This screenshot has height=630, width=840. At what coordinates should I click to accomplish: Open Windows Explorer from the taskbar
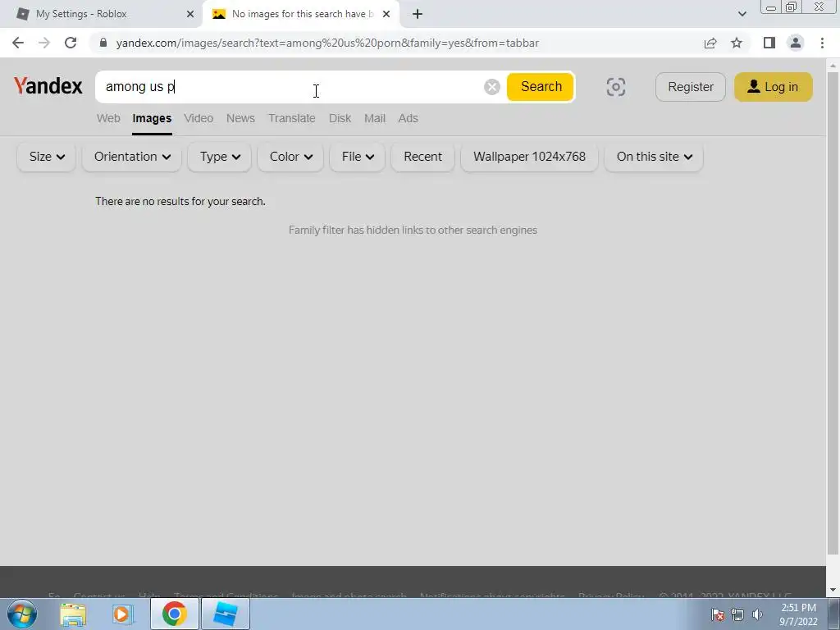(x=73, y=614)
